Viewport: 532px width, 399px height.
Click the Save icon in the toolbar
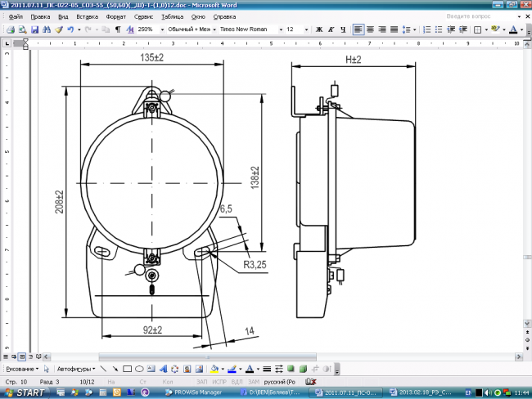pyautogui.click(x=34, y=29)
